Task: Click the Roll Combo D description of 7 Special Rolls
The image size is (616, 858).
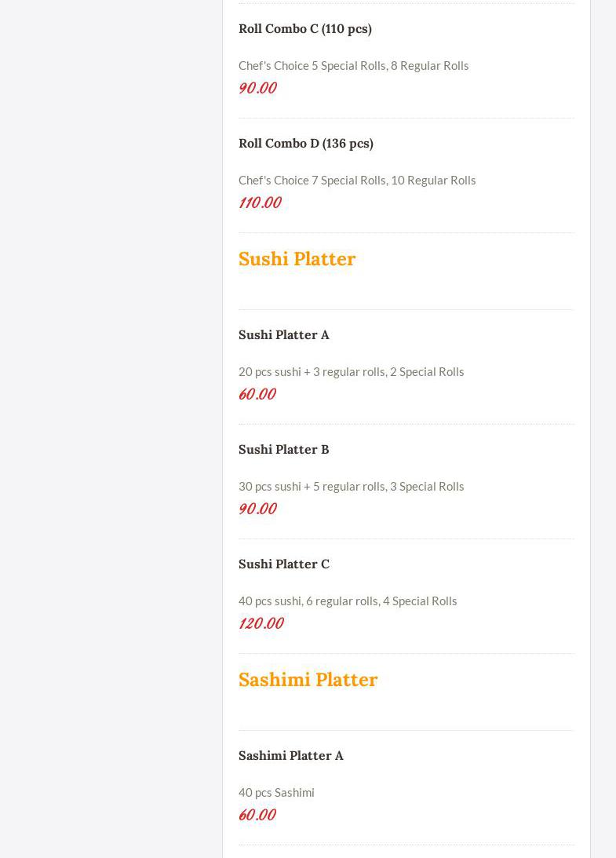Action: point(356,180)
